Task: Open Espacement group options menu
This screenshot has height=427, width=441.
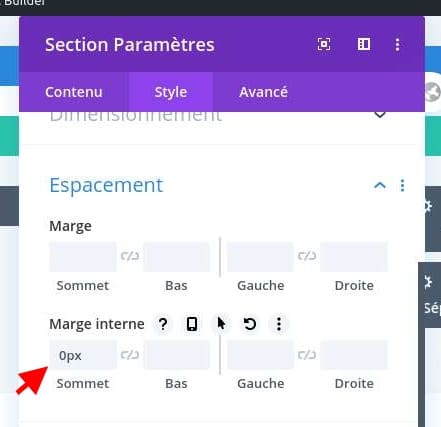Action: [402, 185]
